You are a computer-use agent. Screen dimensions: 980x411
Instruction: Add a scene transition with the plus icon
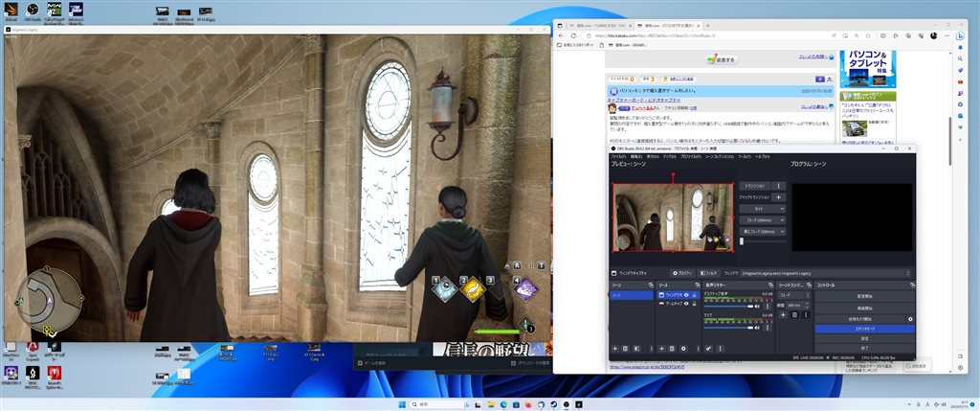[783, 314]
